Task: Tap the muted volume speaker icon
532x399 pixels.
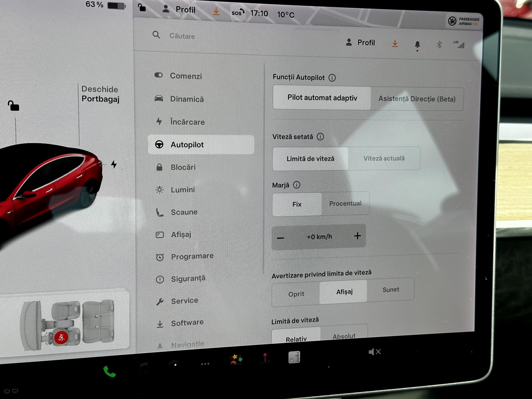Action: 375,352
